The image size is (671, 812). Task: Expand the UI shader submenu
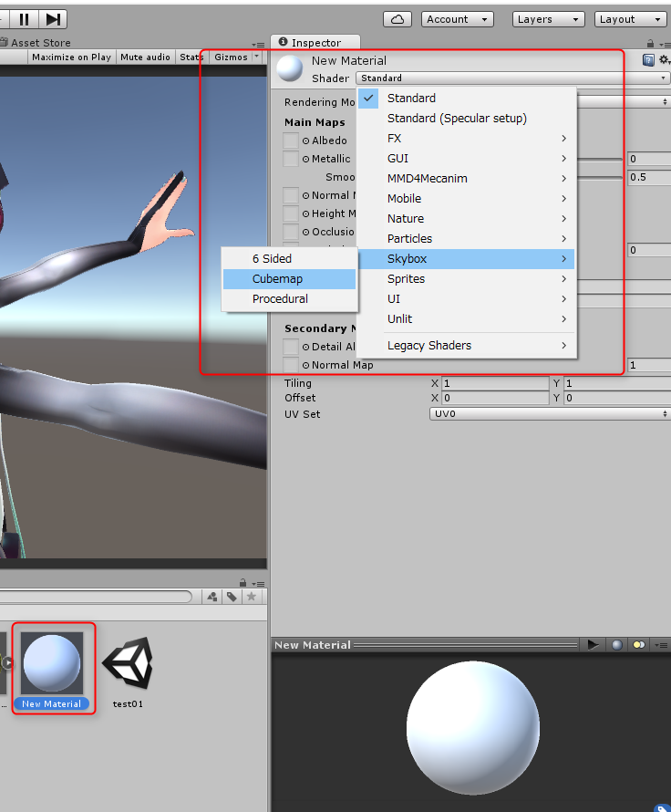[x=467, y=299]
